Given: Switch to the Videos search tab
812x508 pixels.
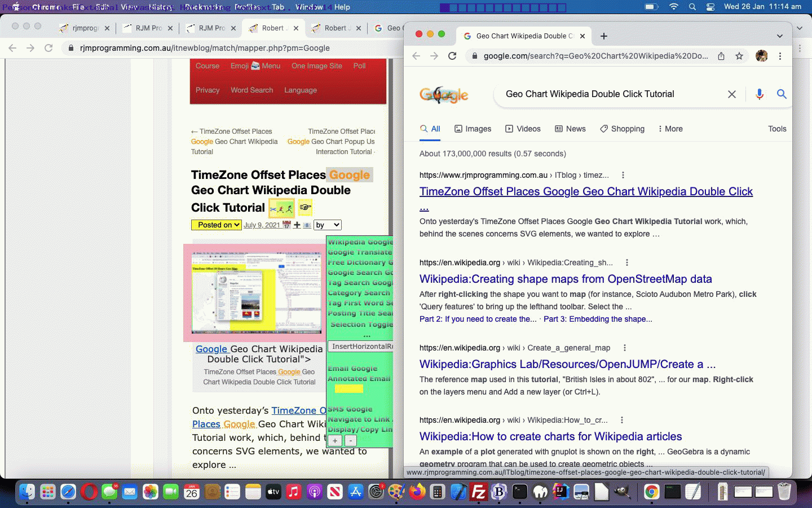Looking at the screenshot, I should pos(523,129).
